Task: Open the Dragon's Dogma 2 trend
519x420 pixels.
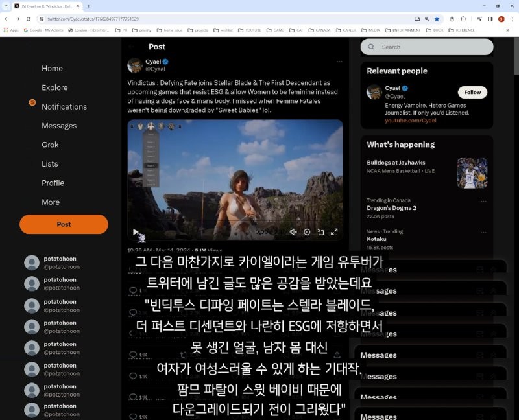Action: (392, 208)
